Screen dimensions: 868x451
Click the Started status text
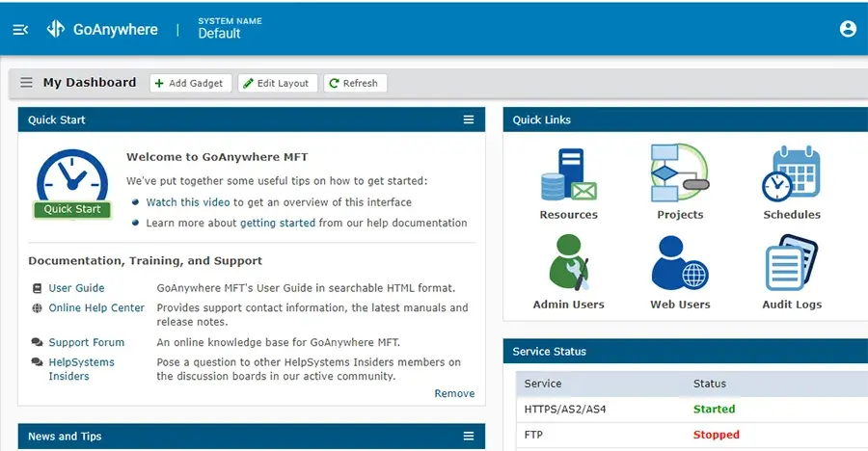click(714, 410)
